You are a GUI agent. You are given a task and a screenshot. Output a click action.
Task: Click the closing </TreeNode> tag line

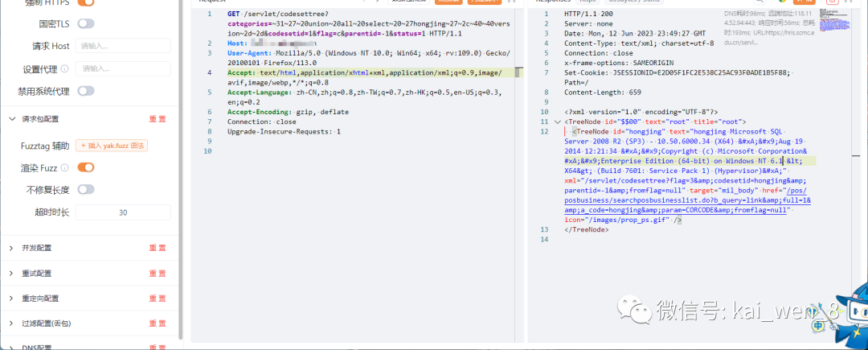[586, 230]
